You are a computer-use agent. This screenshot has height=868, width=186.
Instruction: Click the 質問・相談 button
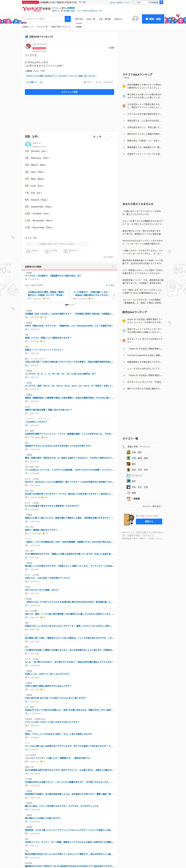153,19
